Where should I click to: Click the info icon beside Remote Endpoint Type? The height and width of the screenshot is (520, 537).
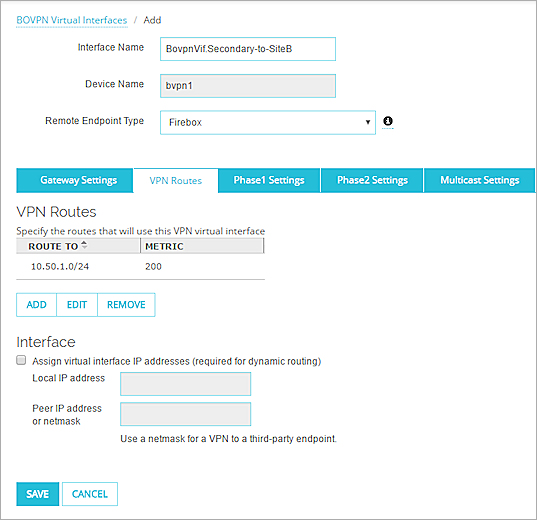pos(388,121)
